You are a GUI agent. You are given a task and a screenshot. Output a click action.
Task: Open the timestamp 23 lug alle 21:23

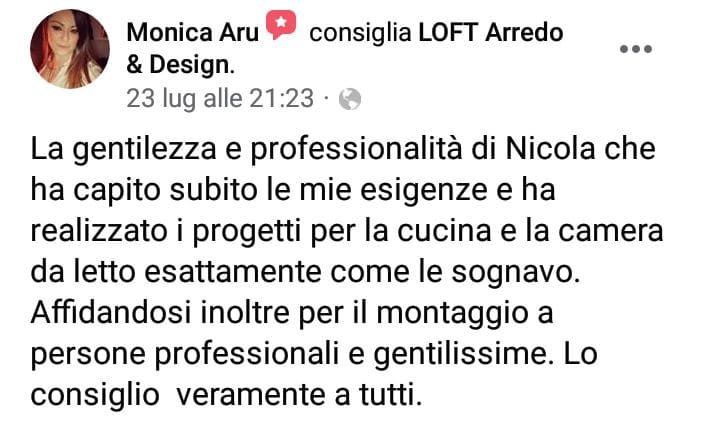pos(220,98)
